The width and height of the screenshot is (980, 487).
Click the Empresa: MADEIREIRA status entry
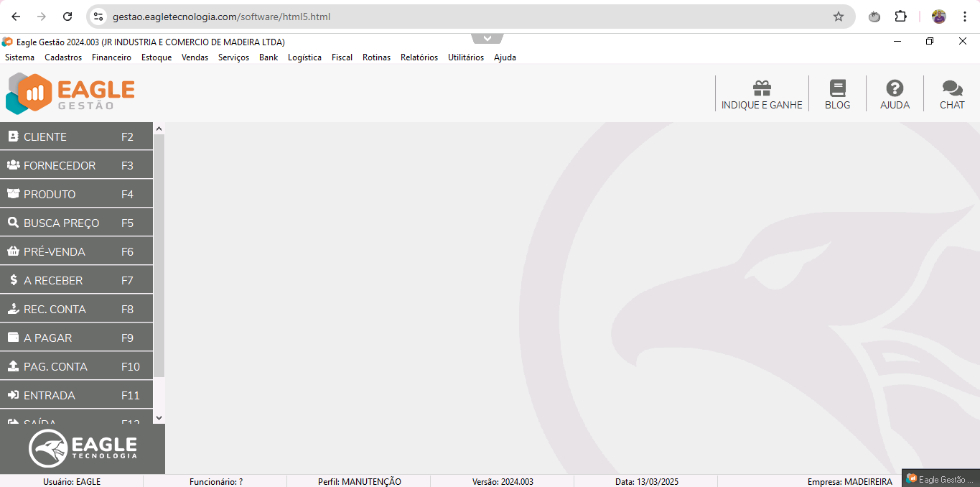[x=849, y=481]
